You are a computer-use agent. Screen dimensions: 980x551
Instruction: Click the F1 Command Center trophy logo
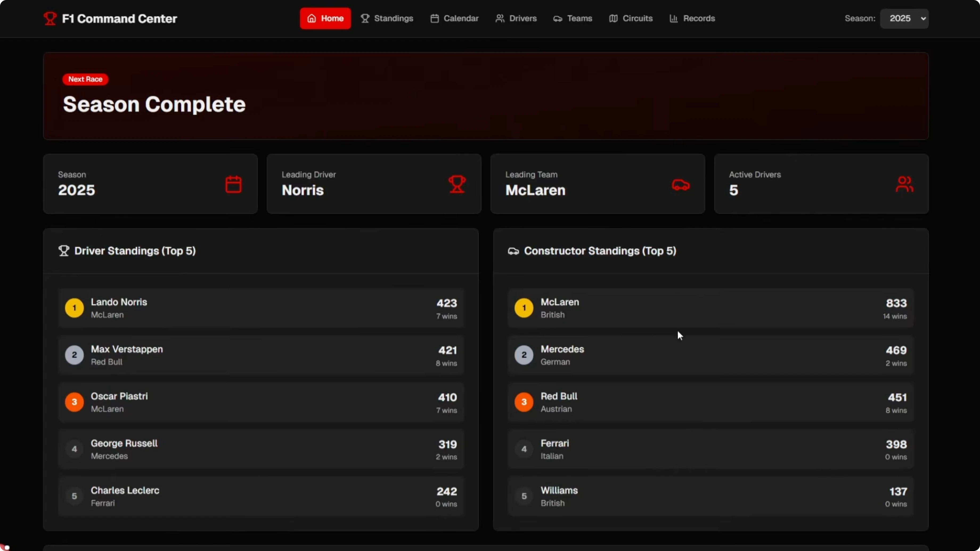click(50, 18)
